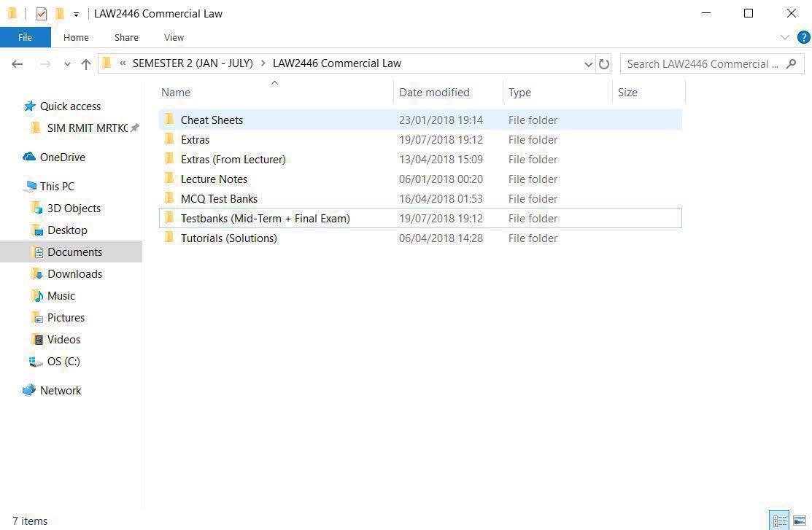Viewport: 812px width, 530px height.
Task: Switch to Details view from the status bar
Action: click(x=778, y=521)
